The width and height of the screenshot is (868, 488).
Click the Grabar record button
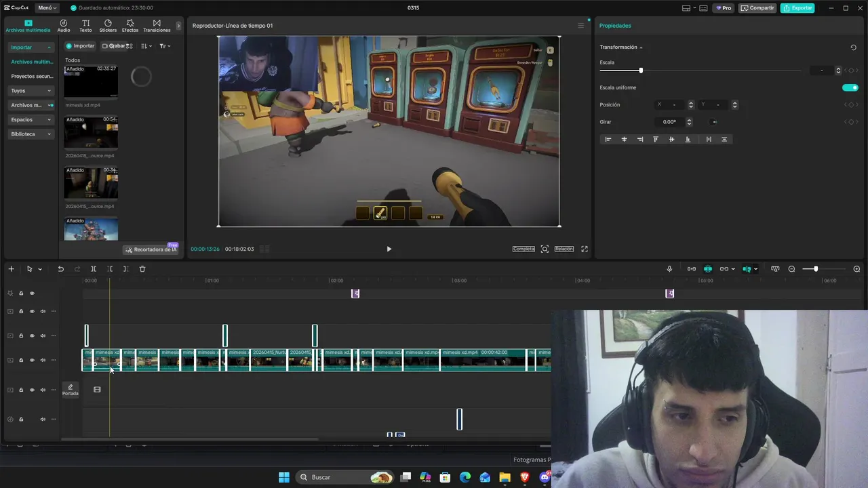[114, 46]
